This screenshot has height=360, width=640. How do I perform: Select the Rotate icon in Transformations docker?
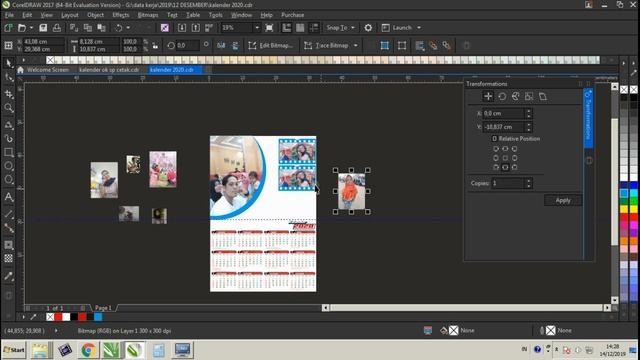click(x=502, y=96)
